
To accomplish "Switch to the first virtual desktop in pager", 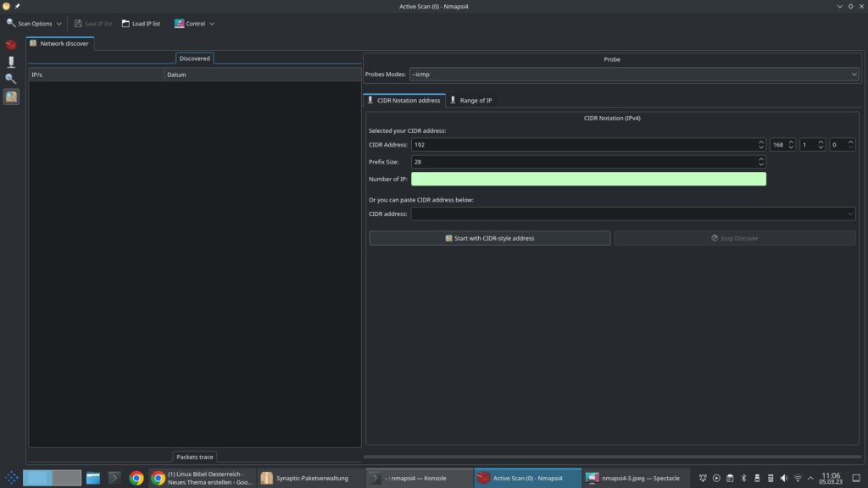I will (37, 478).
